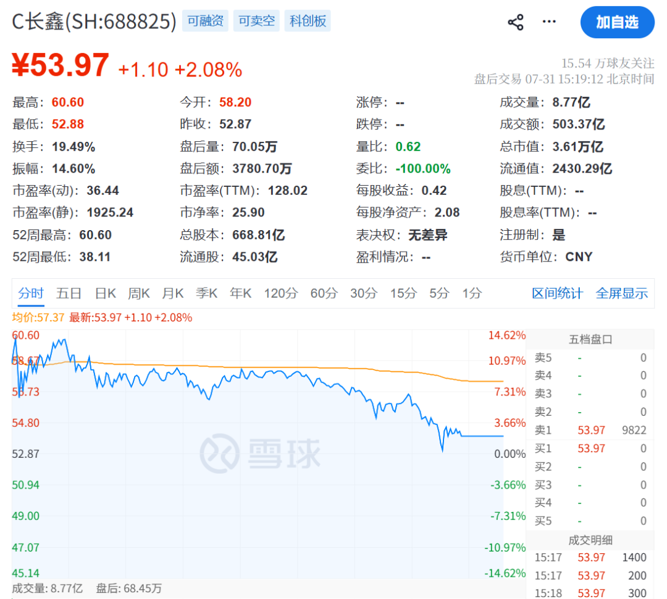Click the 总市值 value 3.61万亿
This screenshot has width=667, height=599.
click(x=578, y=147)
